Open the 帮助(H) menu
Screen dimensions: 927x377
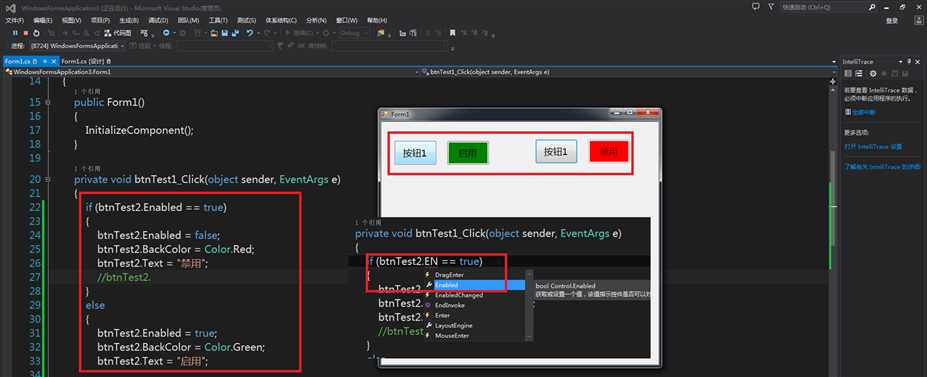(377, 20)
